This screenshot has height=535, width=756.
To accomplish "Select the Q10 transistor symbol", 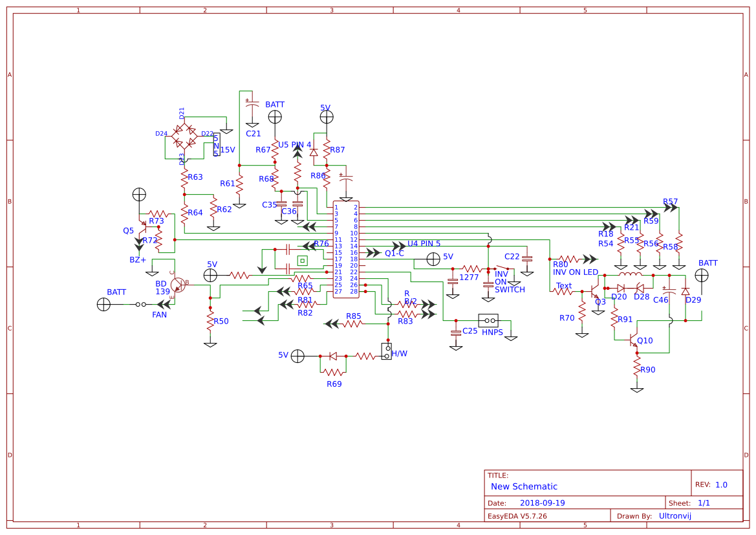I will pyautogui.click(x=632, y=341).
